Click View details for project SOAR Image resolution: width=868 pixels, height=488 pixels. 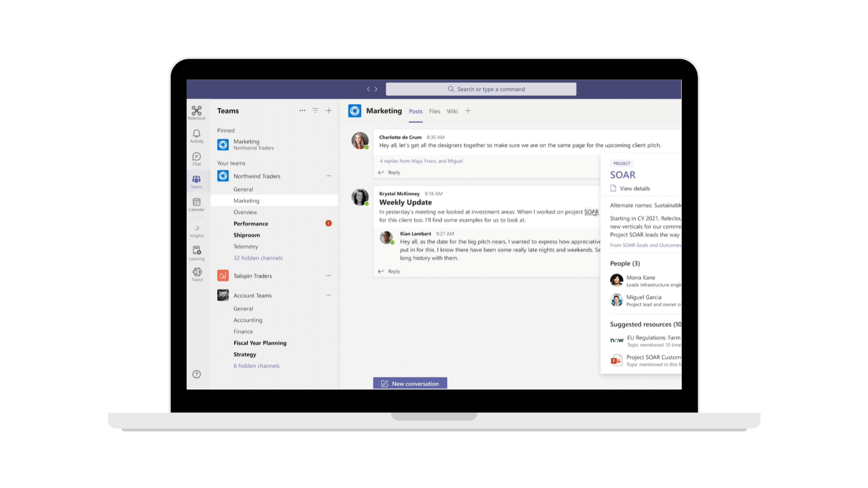(x=634, y=188)
